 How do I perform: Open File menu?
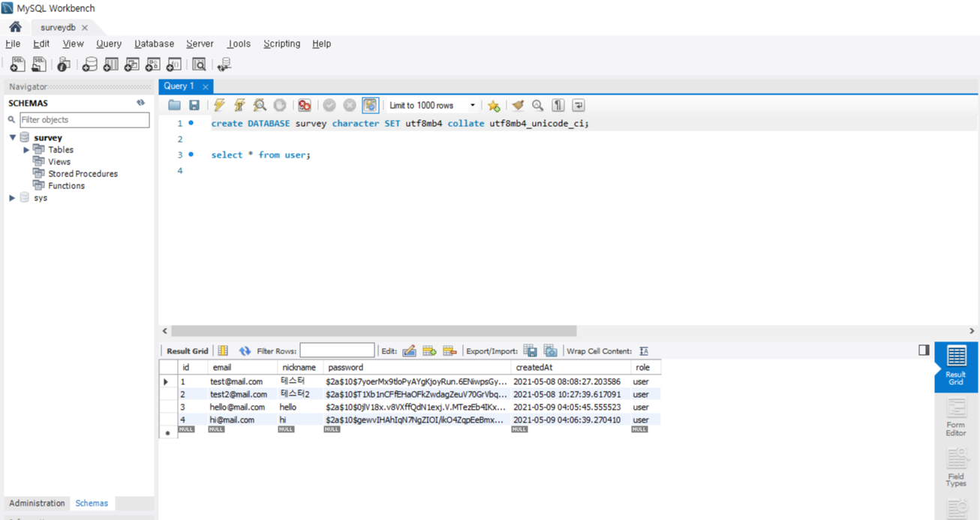coord(13,44)
